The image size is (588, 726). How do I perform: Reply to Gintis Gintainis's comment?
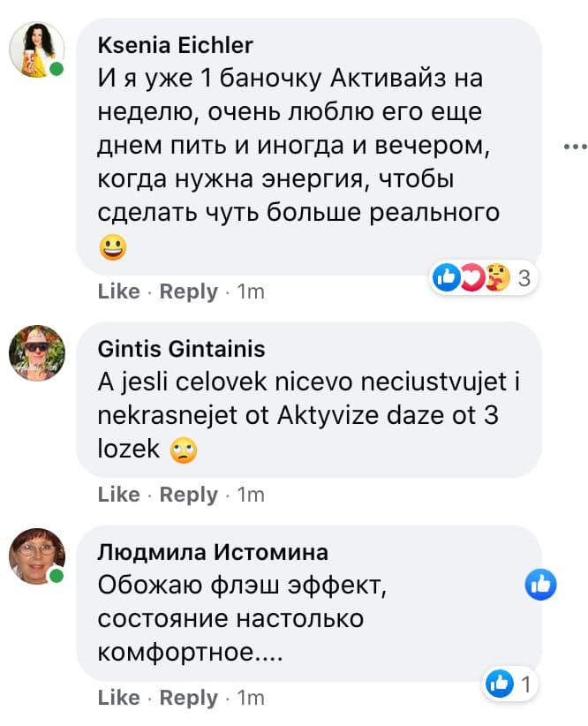188,495
